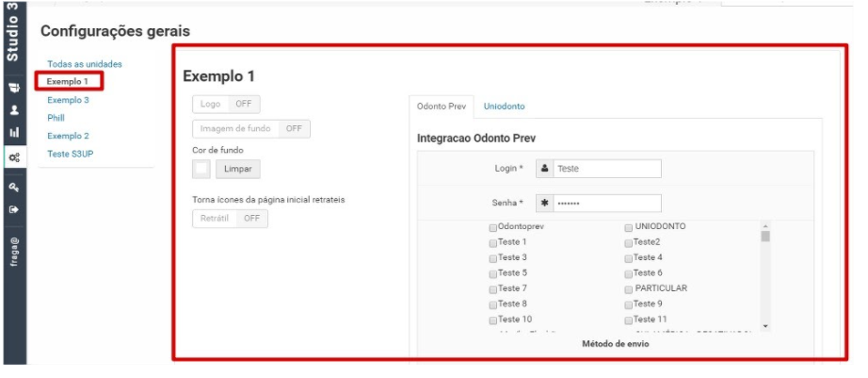Image resolution: width=868 pixels, height=378 pixels.
Task: Click the Login input field
Action: point(606,169)
